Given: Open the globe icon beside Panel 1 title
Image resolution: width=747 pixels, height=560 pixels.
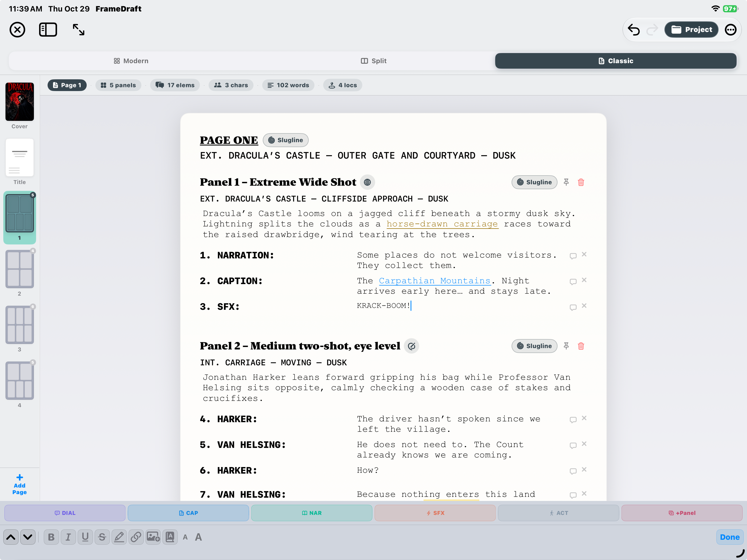Looking at the screenshot, I should click(x=367, y=182).
